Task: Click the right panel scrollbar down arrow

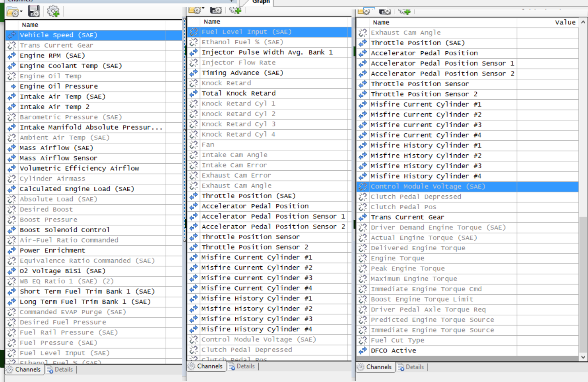Action: 583,357
